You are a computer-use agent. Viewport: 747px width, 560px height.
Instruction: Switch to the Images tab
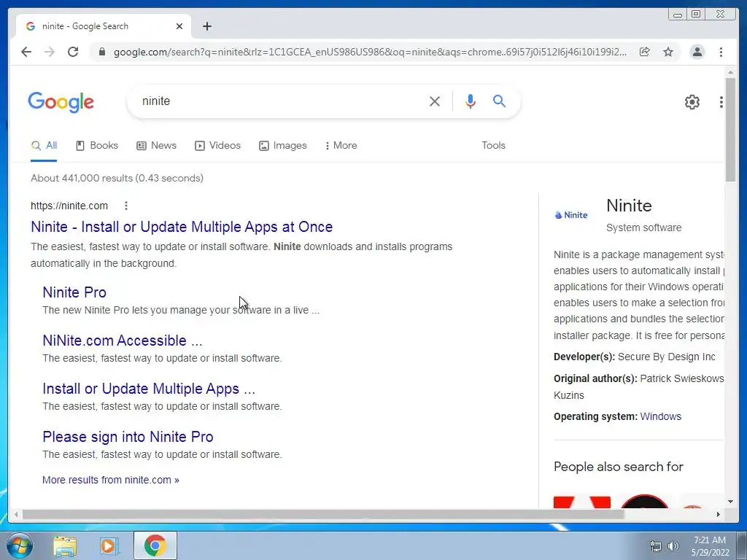tap(283, 146)
